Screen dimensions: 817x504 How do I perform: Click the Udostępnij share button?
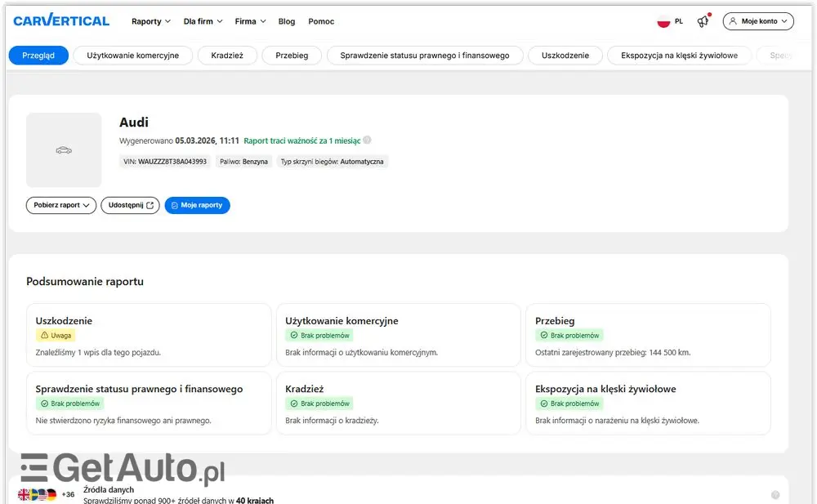(130, 205)
